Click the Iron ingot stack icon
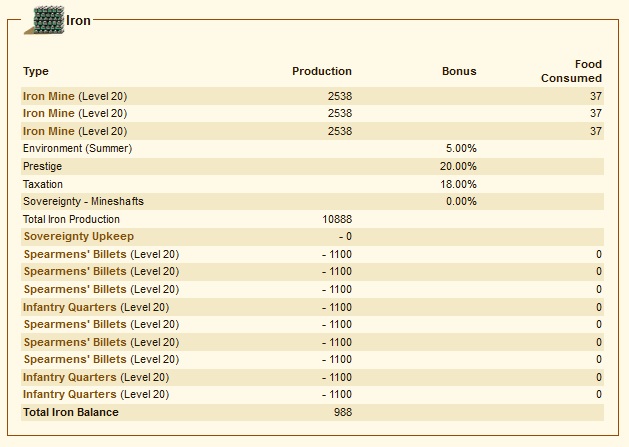Viewport: 629px width, 447px height. pyautogui.click(x=44, y=20)
